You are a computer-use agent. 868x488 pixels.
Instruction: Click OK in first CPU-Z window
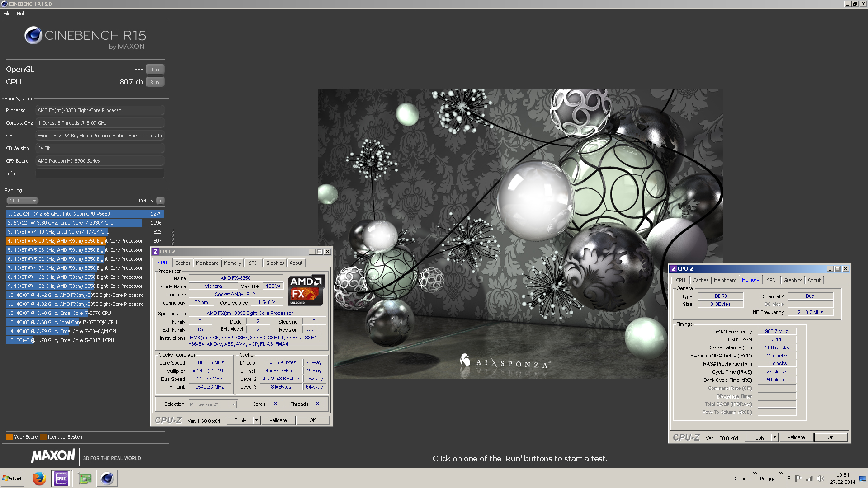tap(312, 421)
